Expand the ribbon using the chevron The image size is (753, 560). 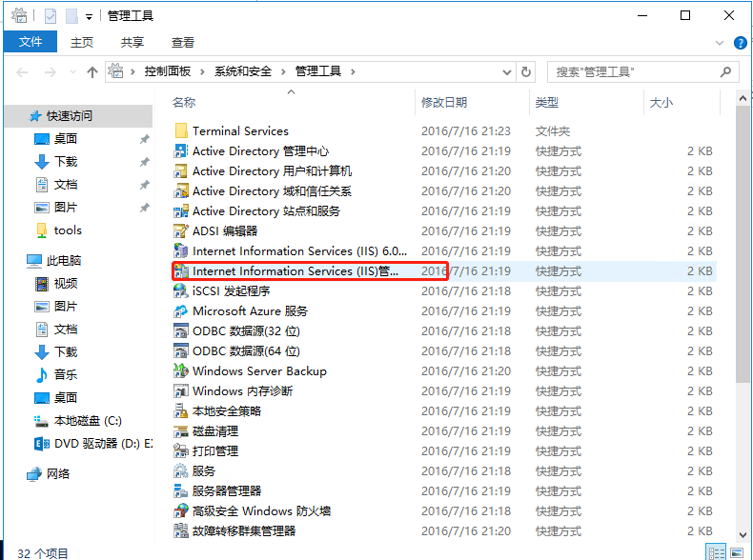pyautogui.click(x=720, y=43)
